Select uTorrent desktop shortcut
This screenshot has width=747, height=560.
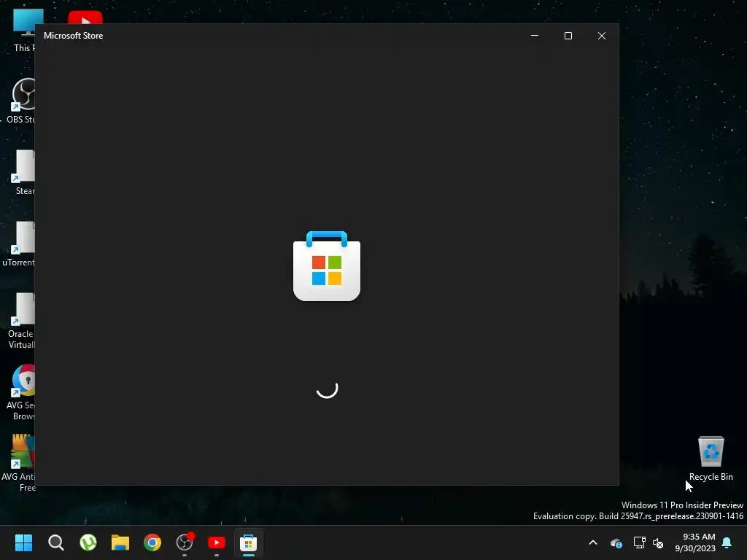pyautogui.click(x=19, y=244)
